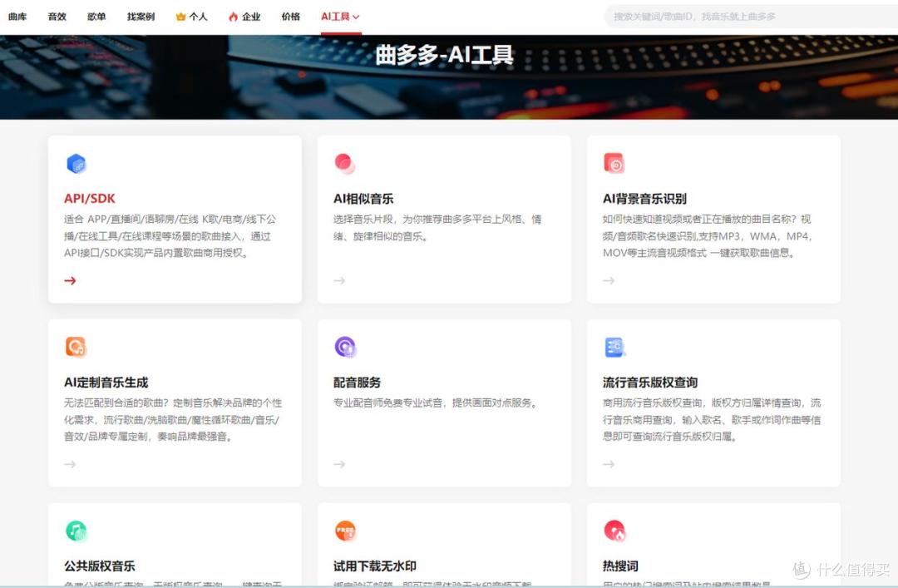Go to the 价格 menu item
Screen dimensions: 898x588
point(291,17)
